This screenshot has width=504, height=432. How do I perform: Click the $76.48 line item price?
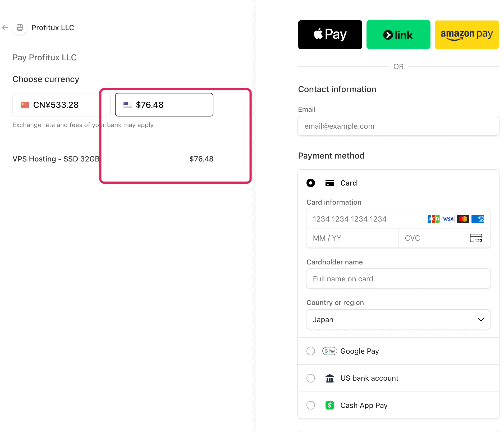(201, 159)
